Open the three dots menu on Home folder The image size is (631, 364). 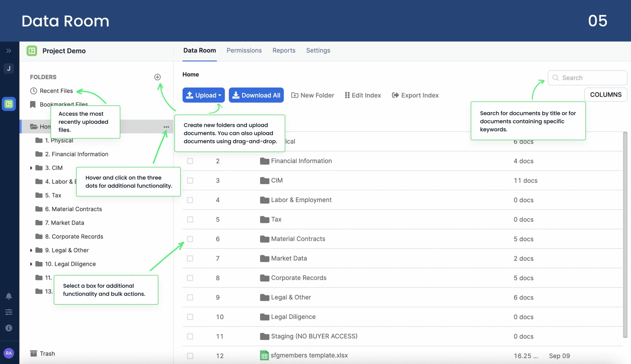coord(166,127)
